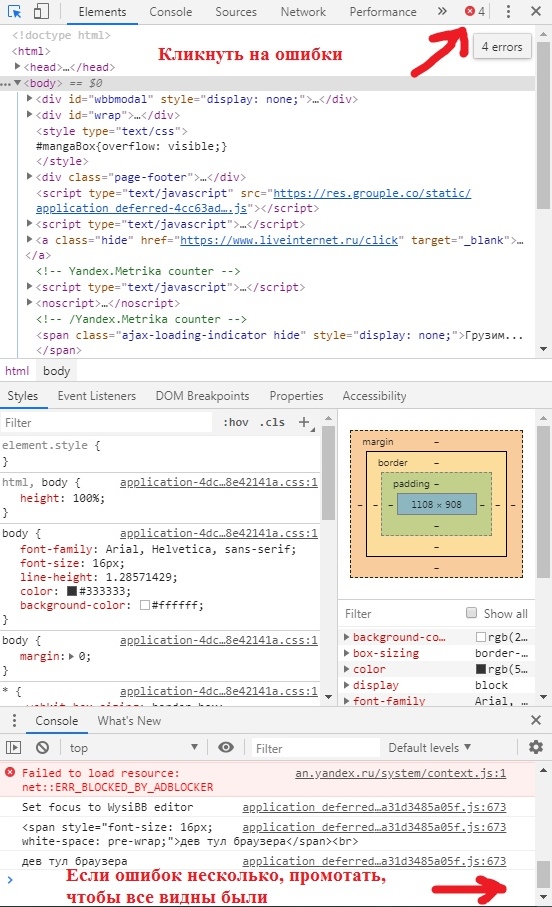Switch to the Console tab
This screenshot has height=907, width=552.
coord(171,12)
